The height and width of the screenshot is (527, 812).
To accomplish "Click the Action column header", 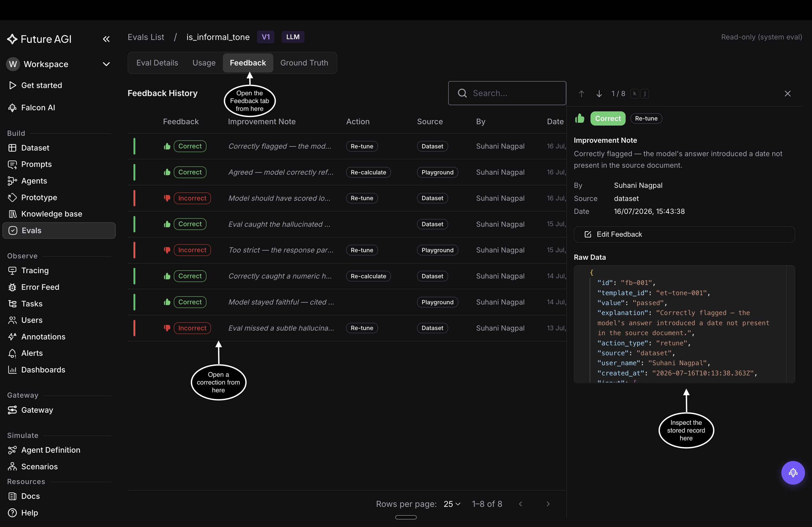I will [358, 122].
